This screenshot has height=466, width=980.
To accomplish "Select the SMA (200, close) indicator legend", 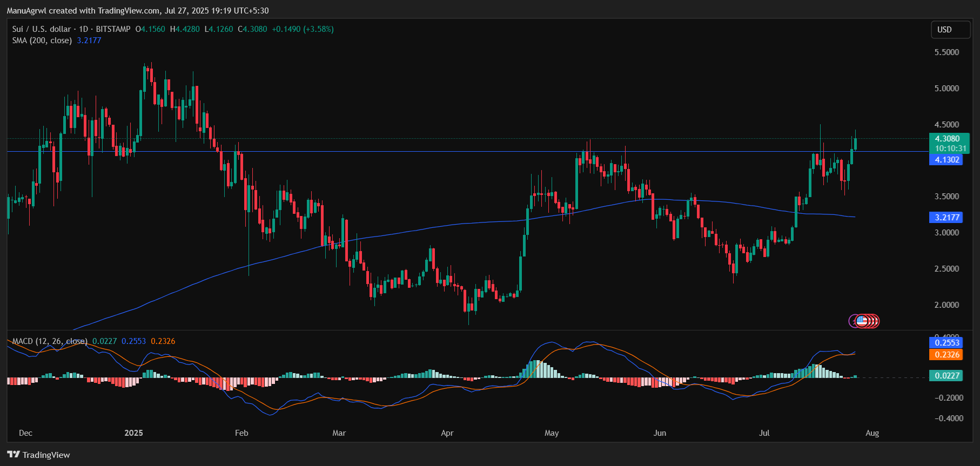I will [x=42, y=40].
